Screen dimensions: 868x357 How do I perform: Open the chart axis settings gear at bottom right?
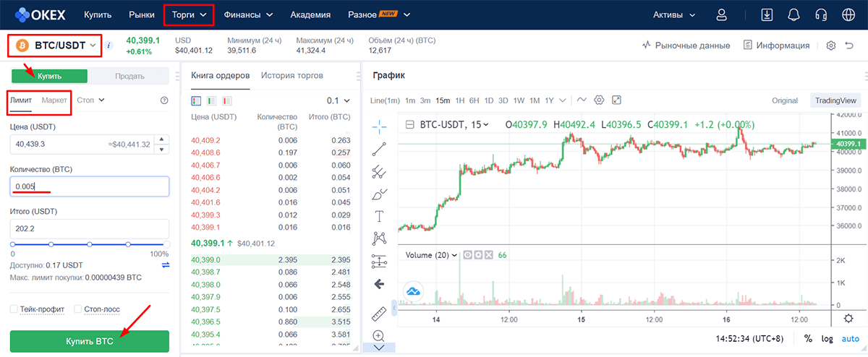(x=848, y=319)
